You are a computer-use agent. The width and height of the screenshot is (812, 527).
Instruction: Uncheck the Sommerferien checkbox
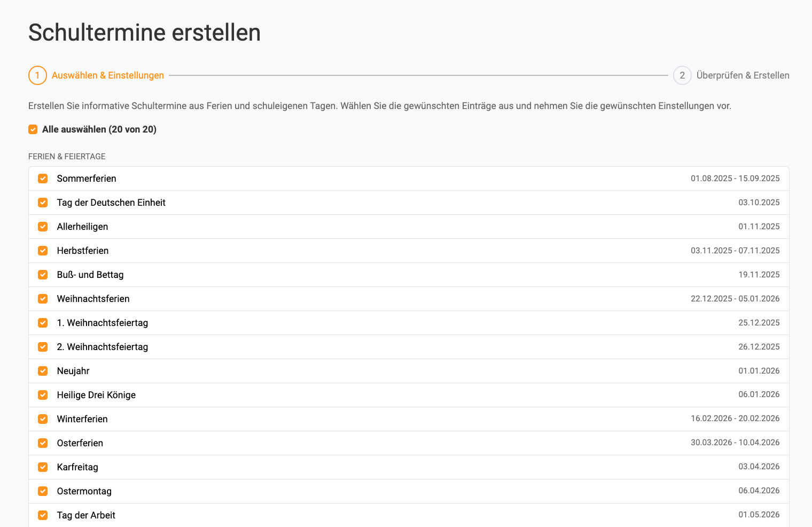(43, 179)
